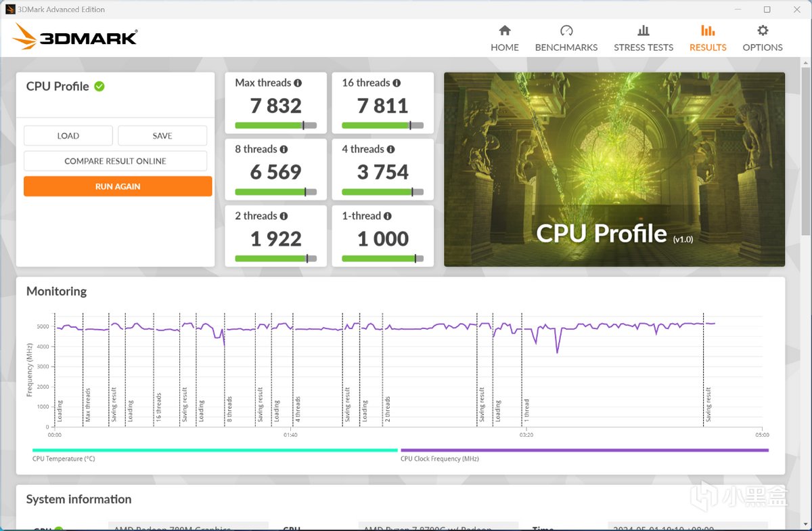Click the vertical scrollbar thumb

tap(805, 150)
